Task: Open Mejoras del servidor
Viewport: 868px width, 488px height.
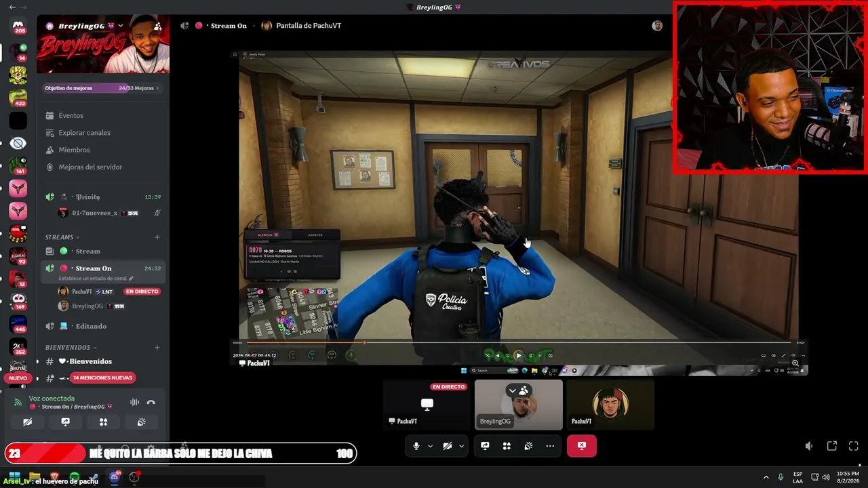Action: (103, 167)
